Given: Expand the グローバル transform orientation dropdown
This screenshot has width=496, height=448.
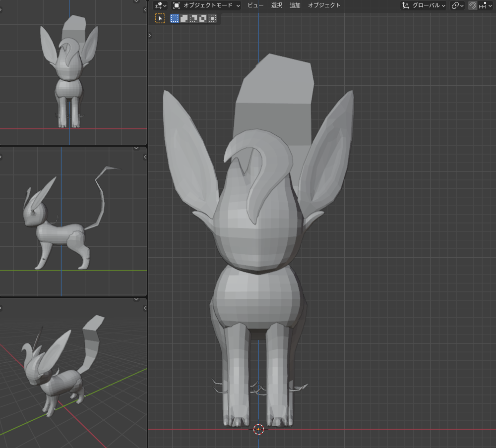Looking at the screenshot, I should [424, 5].
